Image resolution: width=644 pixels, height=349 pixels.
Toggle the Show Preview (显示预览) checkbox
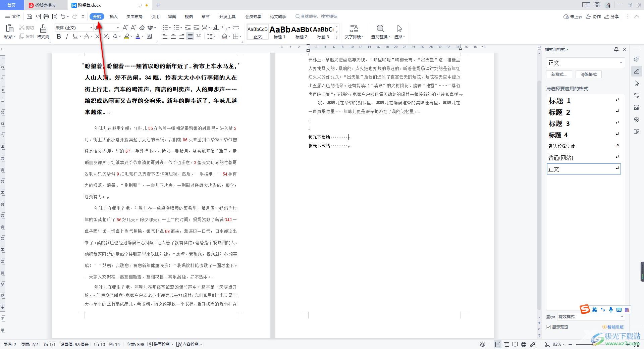click(x=548, y=327)
